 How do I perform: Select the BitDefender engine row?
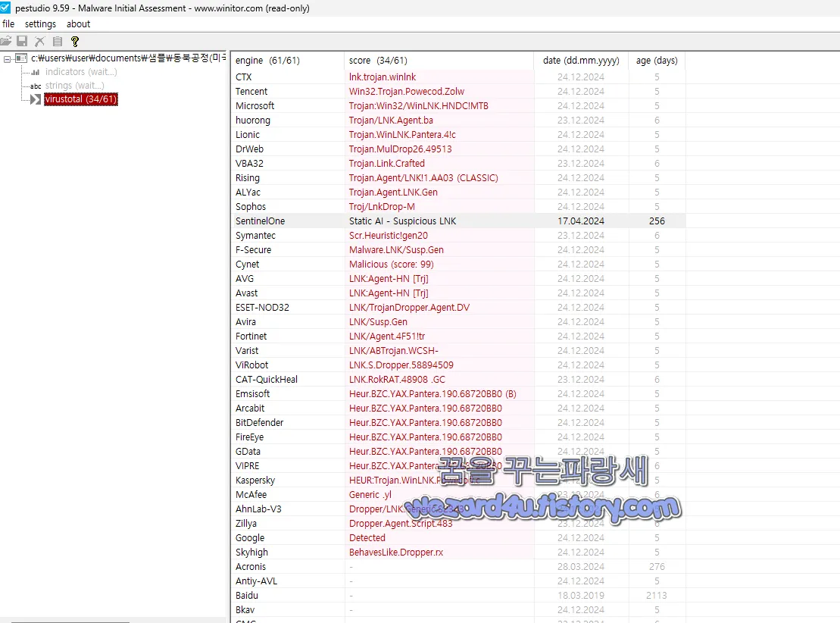click(x=458, y=423)
